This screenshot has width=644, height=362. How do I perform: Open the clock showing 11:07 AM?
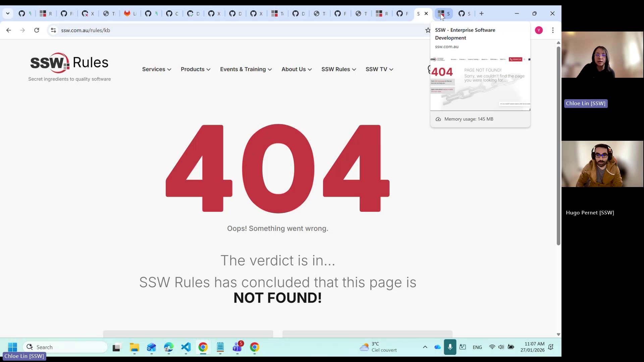point(533,347)
